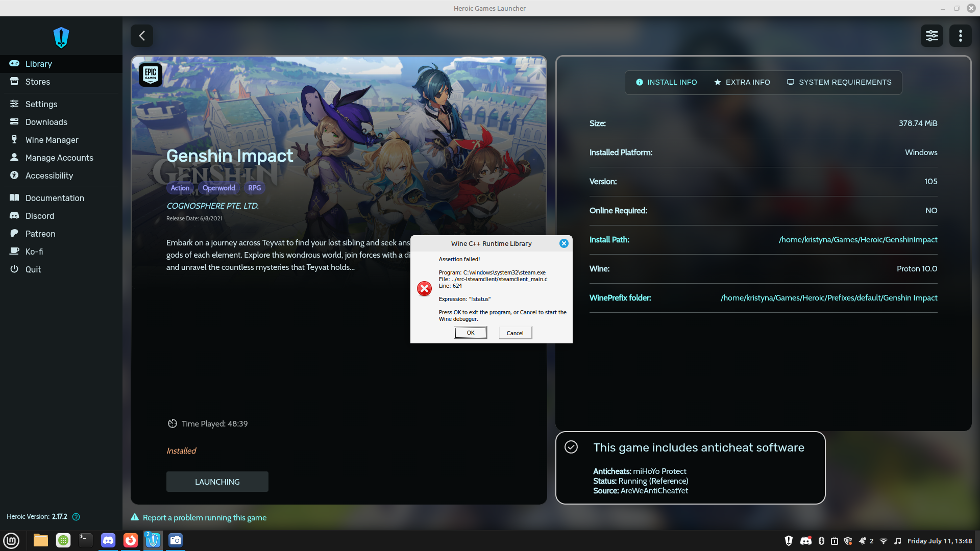Viewport: 980px width, 551px height.
Task: Open the clock Friday July 11 calendar
Action: click(x=940, y=541)
